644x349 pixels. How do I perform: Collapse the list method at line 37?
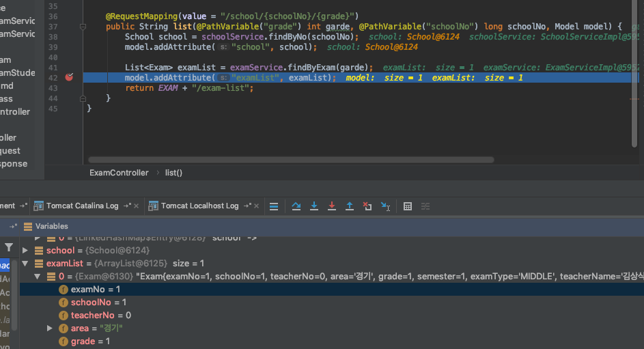pyautogui.click(x=83, y=27)
